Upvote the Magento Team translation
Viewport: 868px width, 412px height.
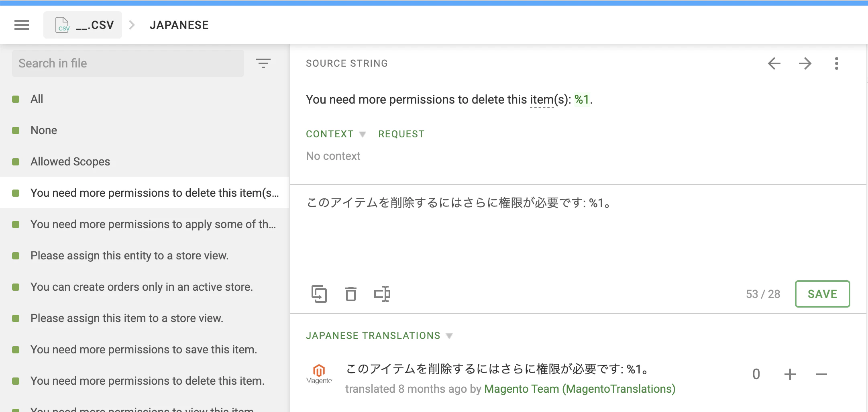pos(790,374)
